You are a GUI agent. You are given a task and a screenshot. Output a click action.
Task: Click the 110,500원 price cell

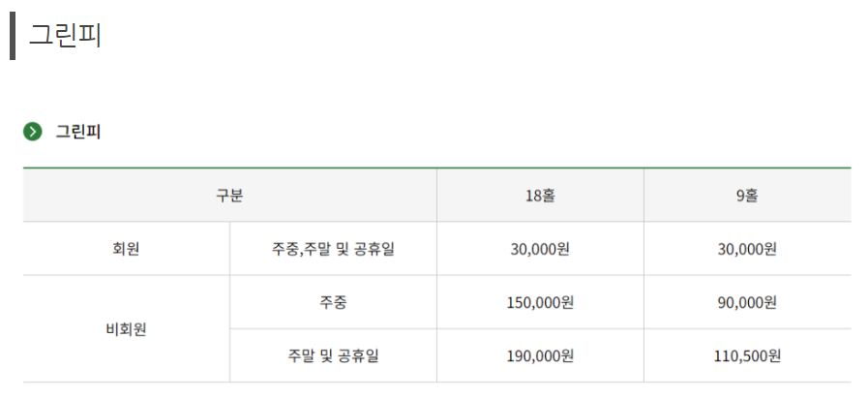pos(746,355)
